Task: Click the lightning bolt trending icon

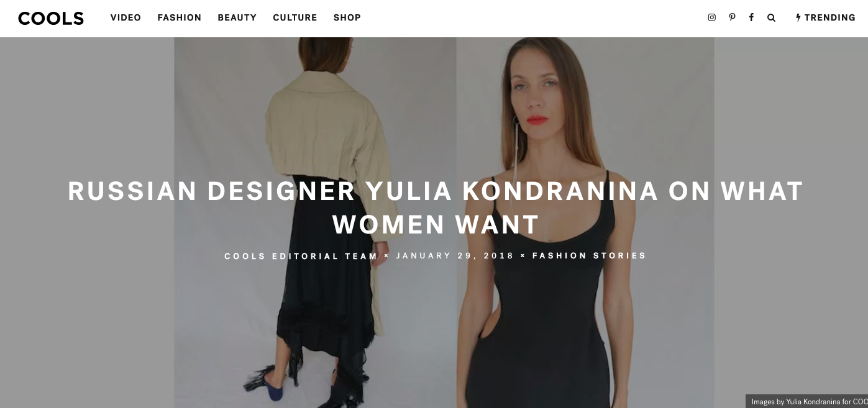Action: coord(798,17)
